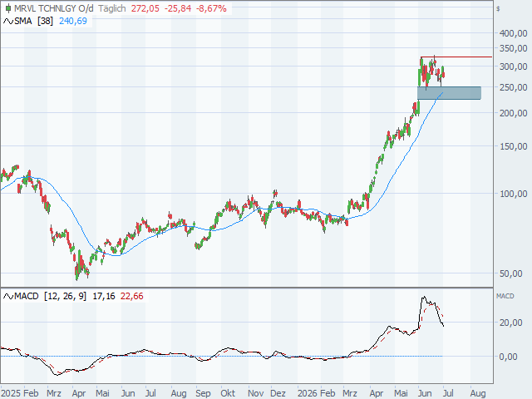The image size is (532, 399).
Task: Click the 300,00 price axis label
Action: (x=514, y=66)
